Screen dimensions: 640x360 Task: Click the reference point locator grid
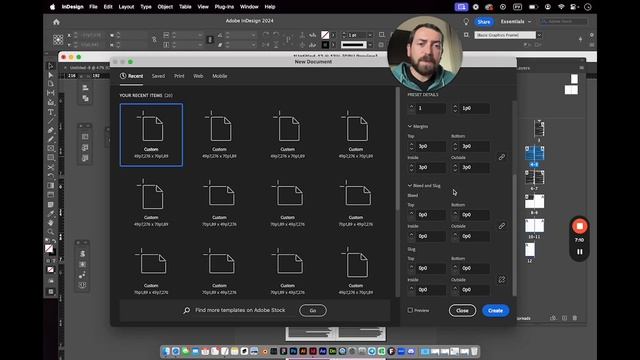point(58,40)
